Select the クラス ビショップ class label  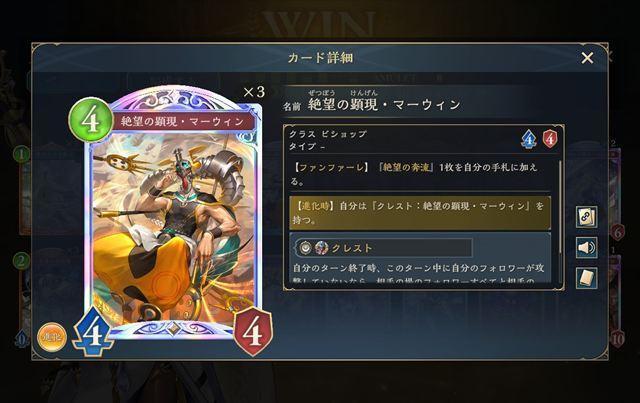point(328,134)
